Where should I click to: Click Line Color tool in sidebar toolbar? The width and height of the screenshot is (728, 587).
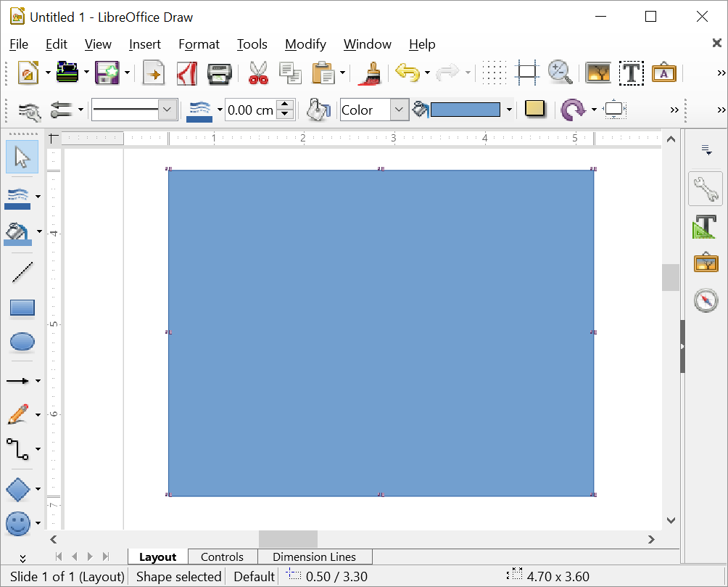pyautogui.click(x=17, y=198)
